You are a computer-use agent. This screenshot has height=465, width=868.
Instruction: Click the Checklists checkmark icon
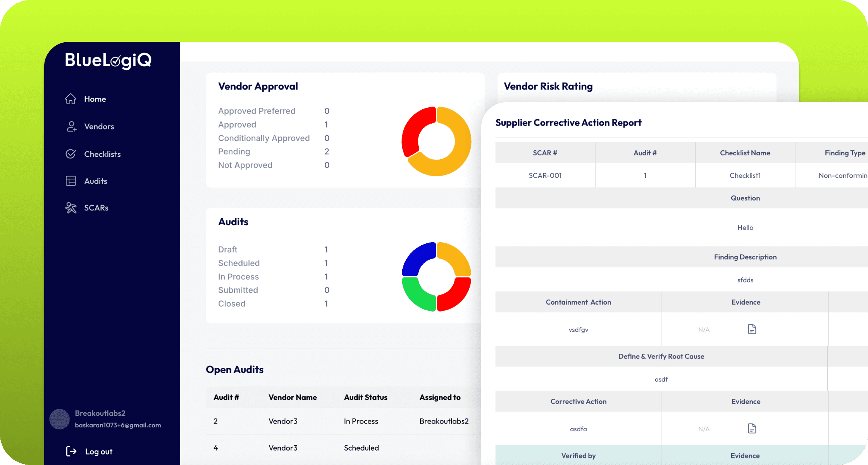coord(71,154)
